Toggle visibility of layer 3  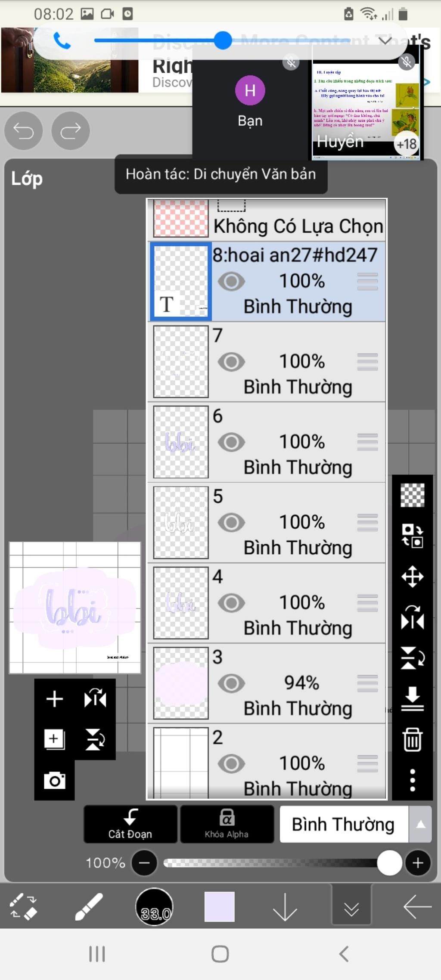231,683
